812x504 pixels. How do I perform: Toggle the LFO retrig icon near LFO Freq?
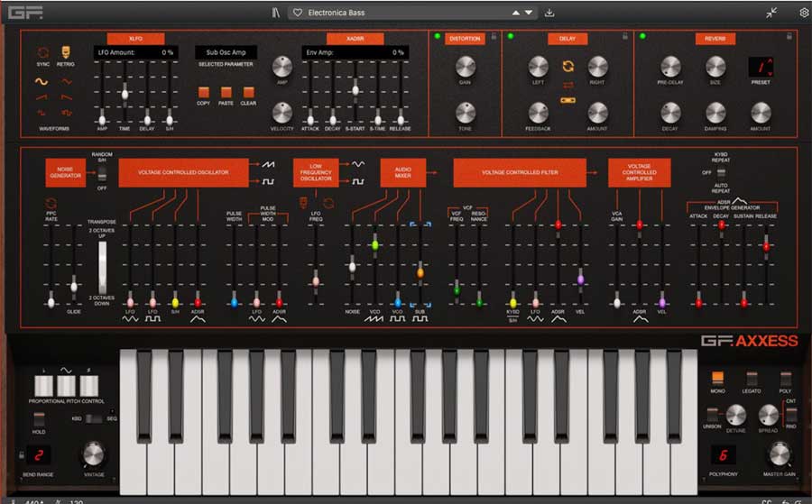tap(304, 202)
